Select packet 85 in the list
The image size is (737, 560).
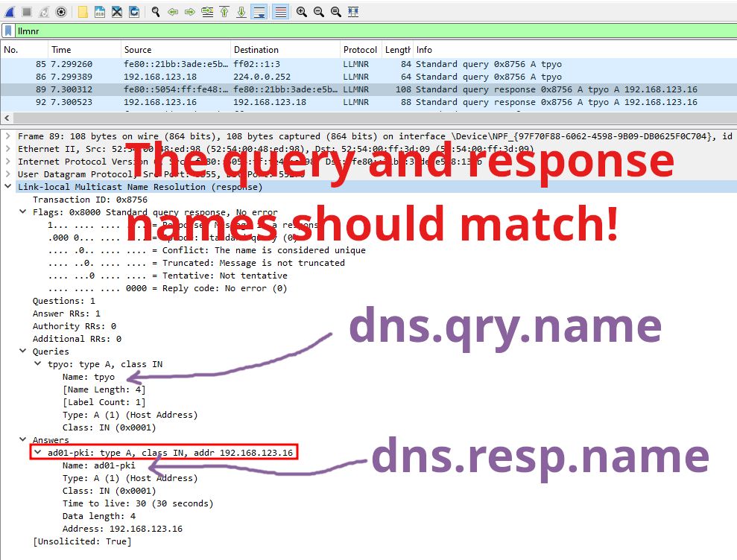pos(368,64)
